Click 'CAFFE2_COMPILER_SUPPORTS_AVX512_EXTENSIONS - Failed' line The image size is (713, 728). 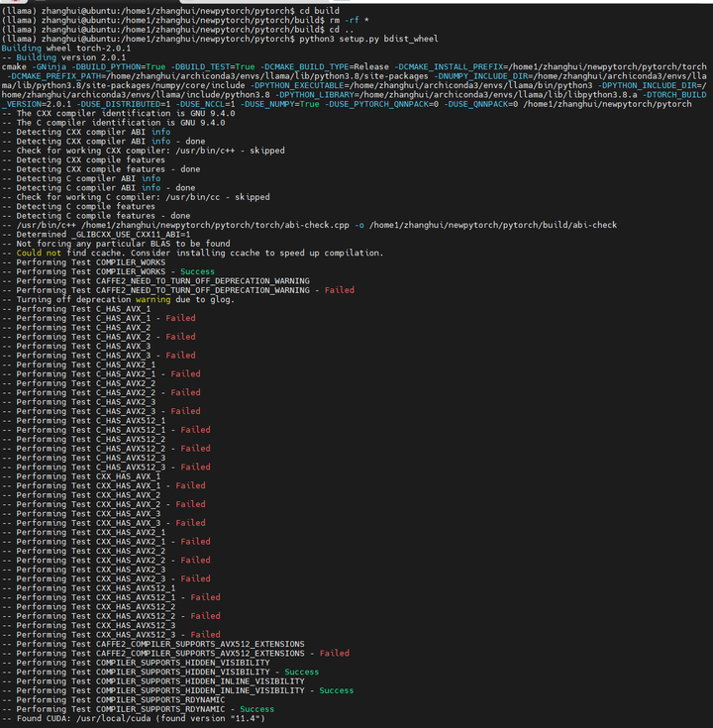[x=175, y=654]
